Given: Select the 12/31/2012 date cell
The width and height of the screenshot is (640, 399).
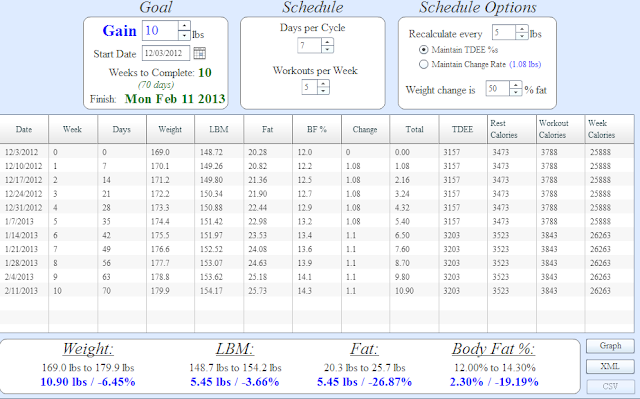Looking at the screenshot, I should 23,208.
